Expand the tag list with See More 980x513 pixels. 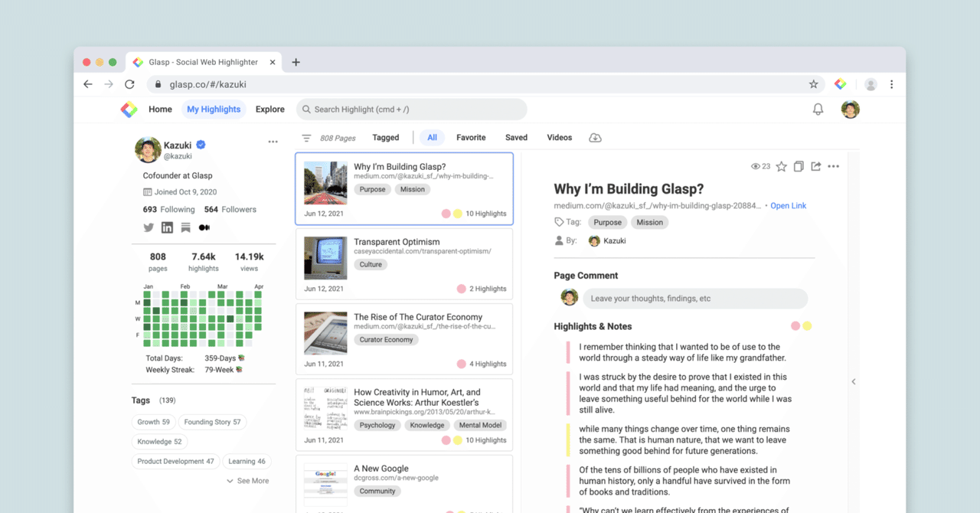point(247,481)
